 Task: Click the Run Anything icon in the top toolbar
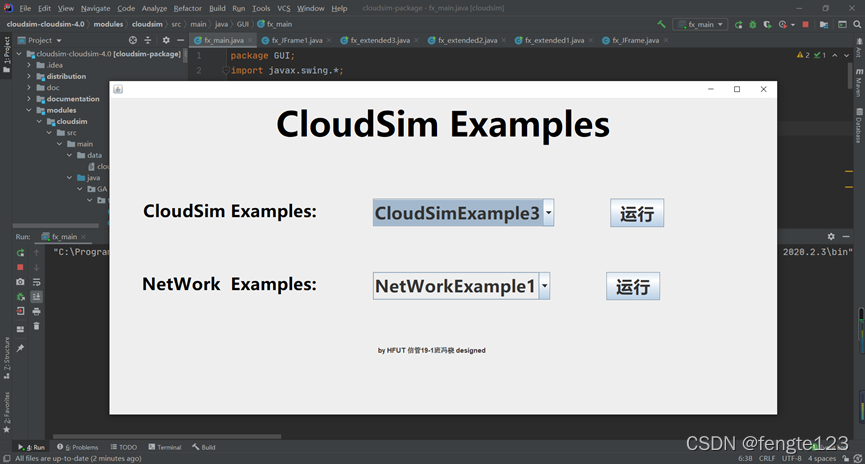(842, 24)
